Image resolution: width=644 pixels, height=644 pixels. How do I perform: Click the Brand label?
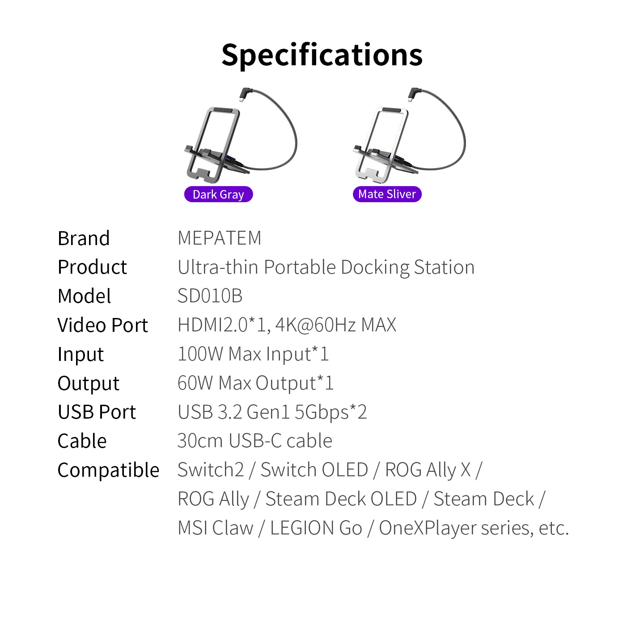(84, 238)
